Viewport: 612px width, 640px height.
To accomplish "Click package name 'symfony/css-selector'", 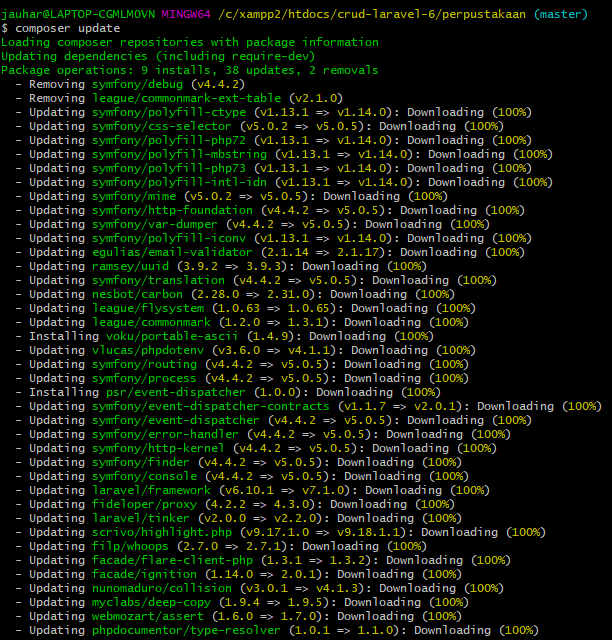I will 162,126.
